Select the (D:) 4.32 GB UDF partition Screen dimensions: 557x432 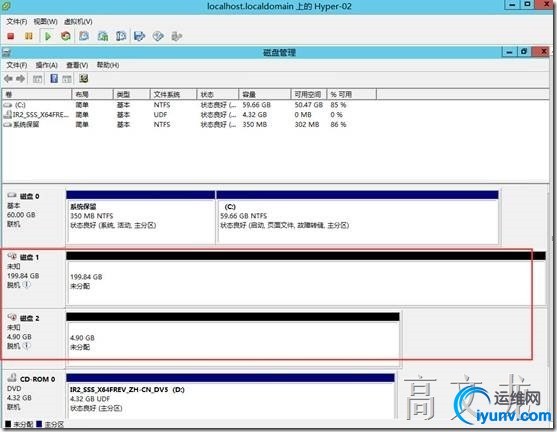pos(231,396)
